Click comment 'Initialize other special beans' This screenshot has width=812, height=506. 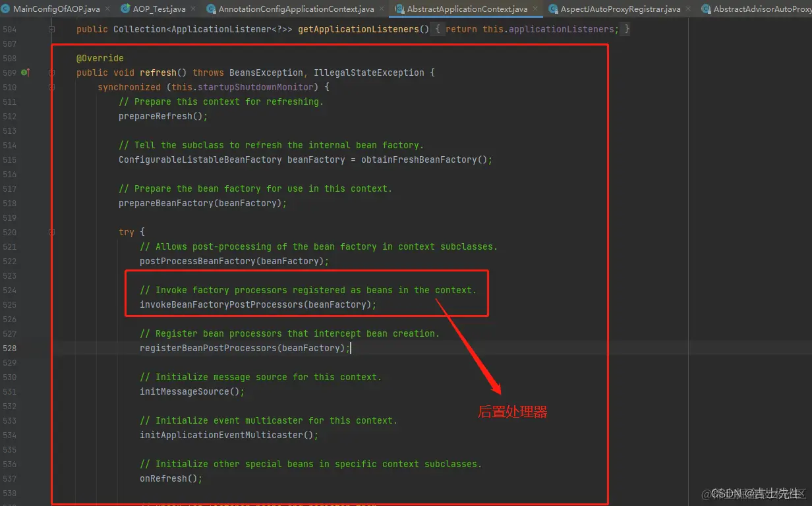click(311, 464)
